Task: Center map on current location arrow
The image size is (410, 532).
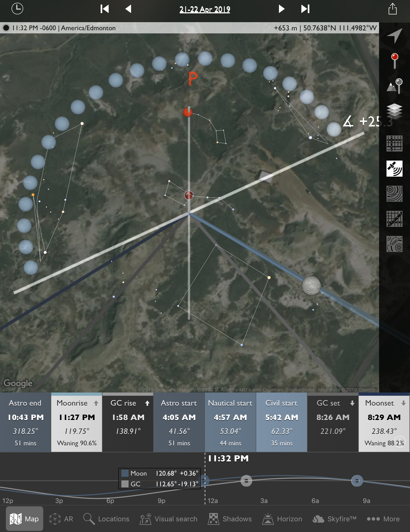Action: pyautogui.click(x=395, y=36)
